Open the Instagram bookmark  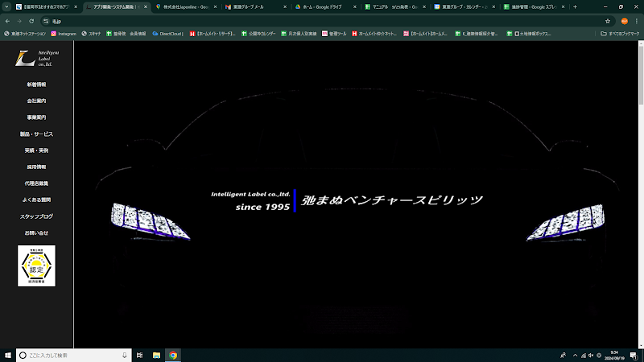64,34
